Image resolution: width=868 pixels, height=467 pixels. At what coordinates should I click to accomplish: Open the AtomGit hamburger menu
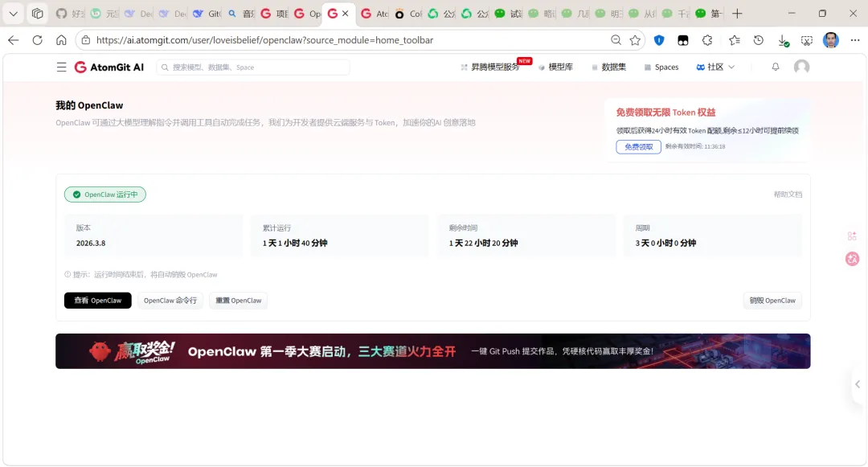point(61,67)
